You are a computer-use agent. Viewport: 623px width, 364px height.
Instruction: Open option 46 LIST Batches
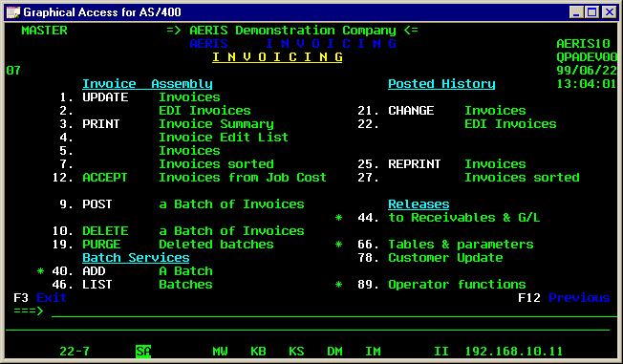coord(132,285)
